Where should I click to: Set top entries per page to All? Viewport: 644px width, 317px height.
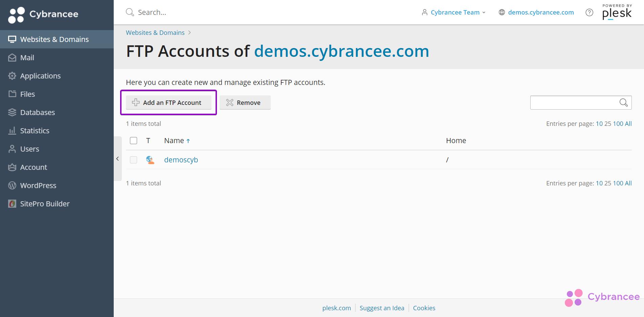pos(628,123)
